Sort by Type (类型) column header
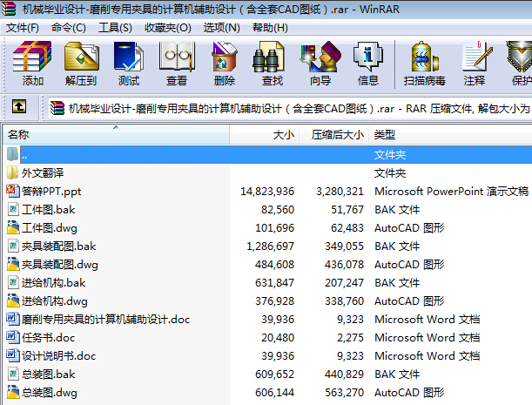The width and height of the screenshot is (532, 405). pos(450,135)
